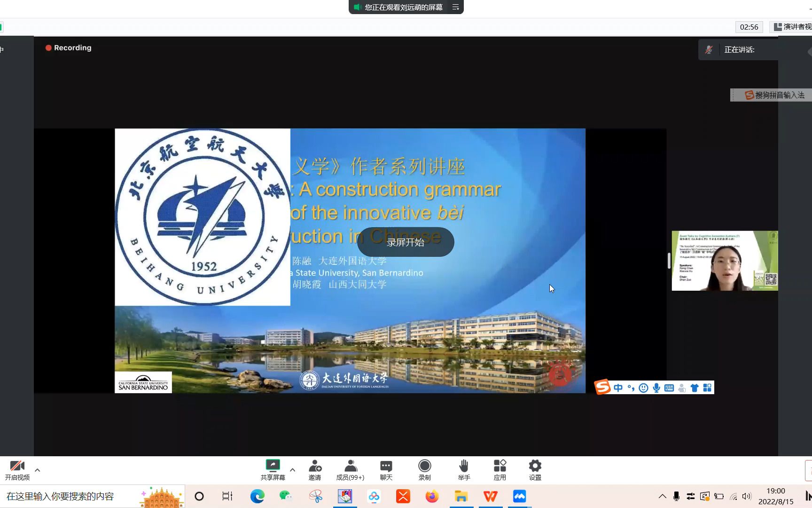The height and width of the screenshot is (508, 812).
Task: Open WeChat from taskbar
Action: (286, 496)
